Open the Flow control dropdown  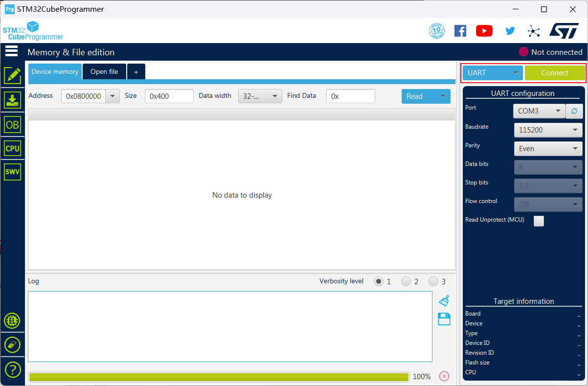pos(548,204)
